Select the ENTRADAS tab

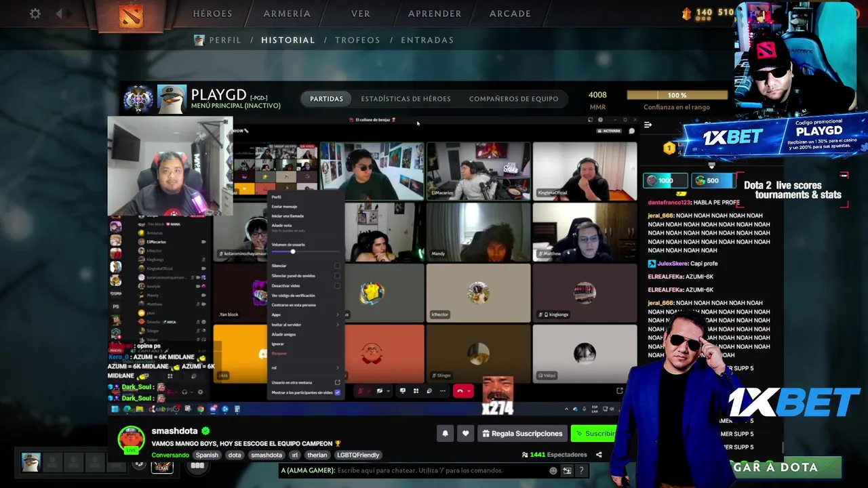tap(427, 40)
